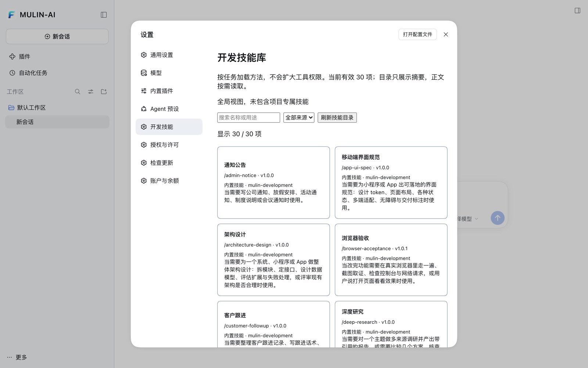The height and width of the screenshot is (368, 588).
Task: Search the workspace with magnifier icon
Action: (78, 92)
